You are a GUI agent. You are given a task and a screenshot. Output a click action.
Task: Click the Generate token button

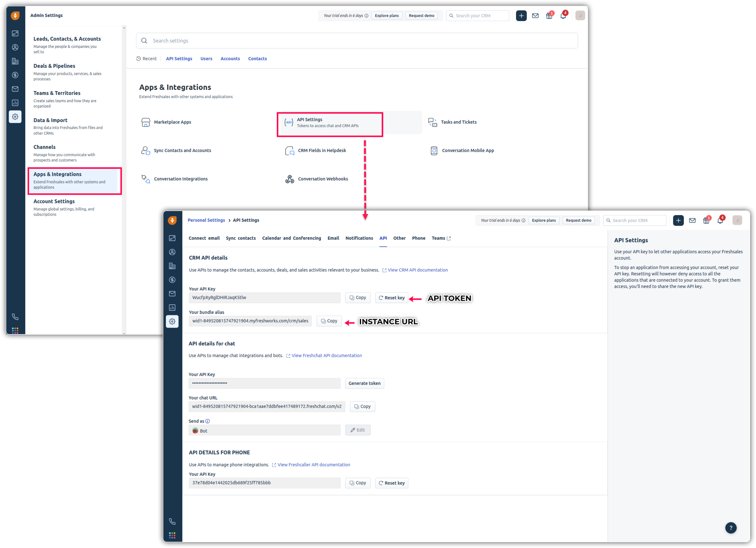pos(364,383)
